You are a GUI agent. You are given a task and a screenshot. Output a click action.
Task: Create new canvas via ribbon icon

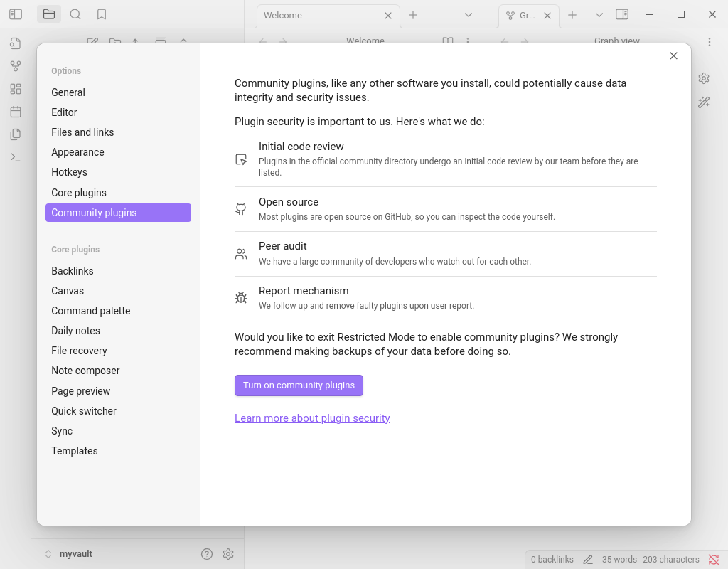tap(16, 89)
